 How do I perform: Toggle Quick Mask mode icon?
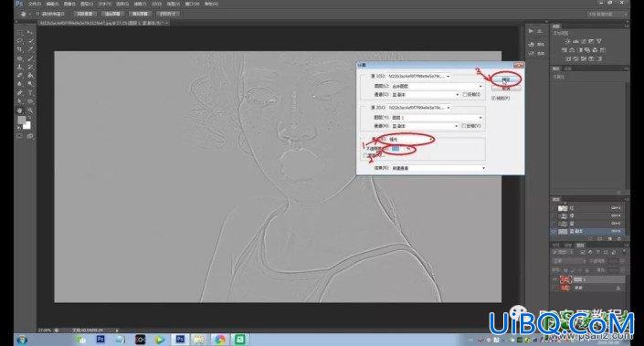click(19, 136)
